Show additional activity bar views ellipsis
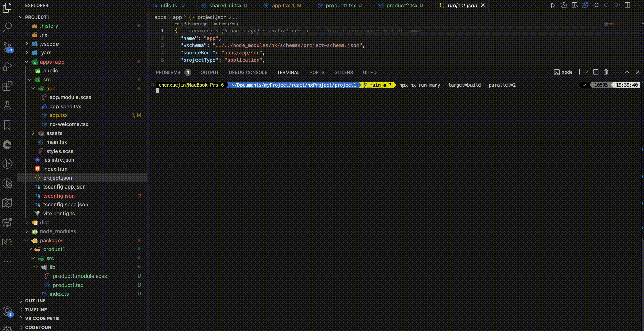Viewport: 644px width, 331px height. 7,261
